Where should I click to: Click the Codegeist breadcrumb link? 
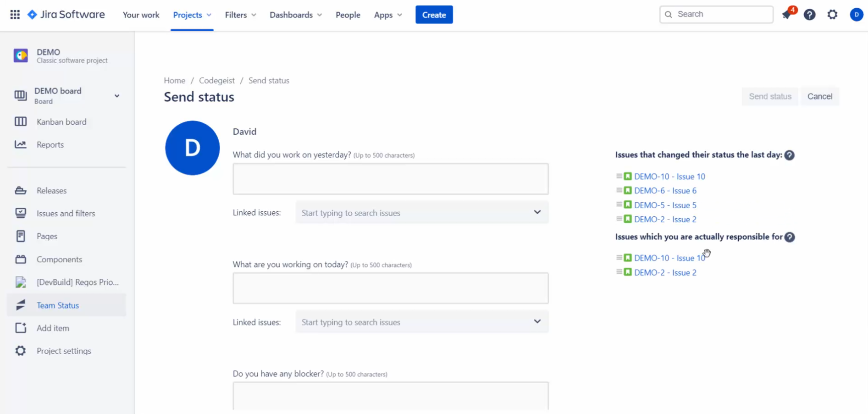tap(216, 81)
